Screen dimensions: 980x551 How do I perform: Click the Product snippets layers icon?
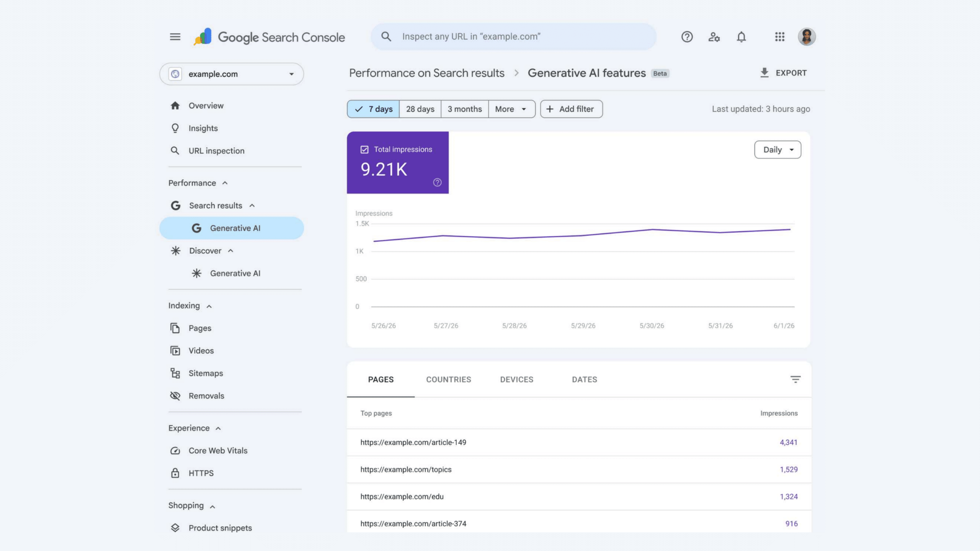(175, 528)
